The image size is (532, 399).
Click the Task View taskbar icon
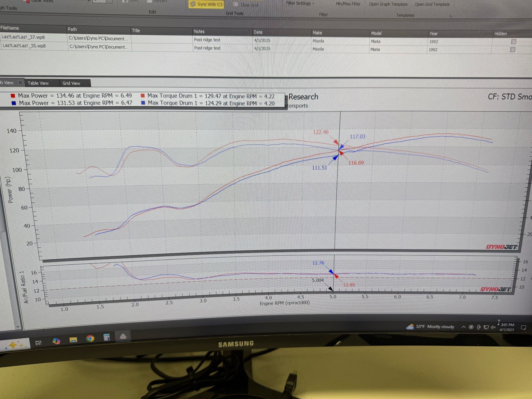(x=38, y=343)
